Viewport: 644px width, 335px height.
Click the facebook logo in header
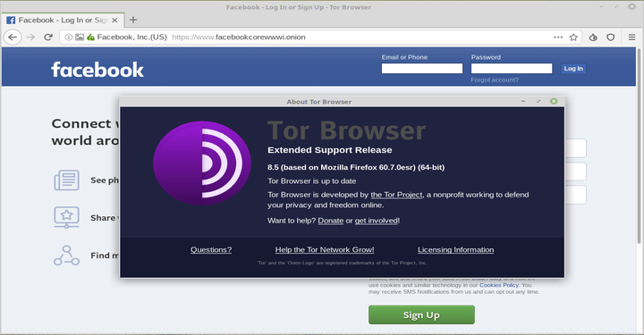(x=97, y=70)
